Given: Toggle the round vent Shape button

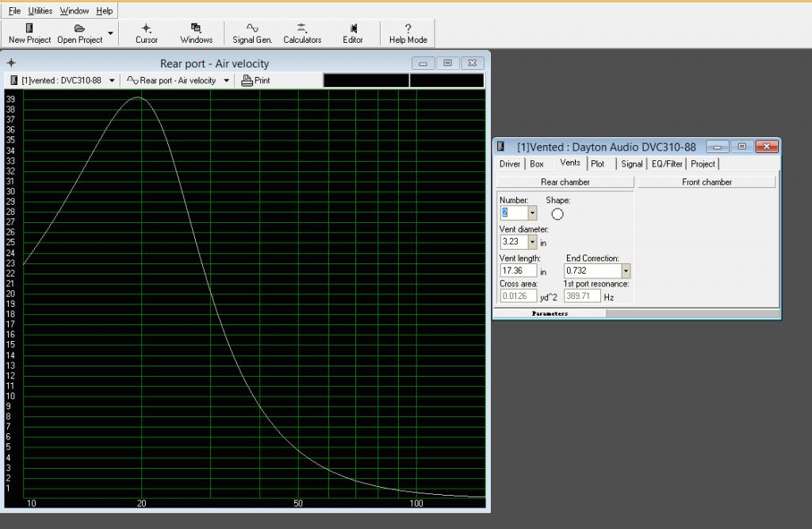Looking at the screenshot, I should 557,214.
